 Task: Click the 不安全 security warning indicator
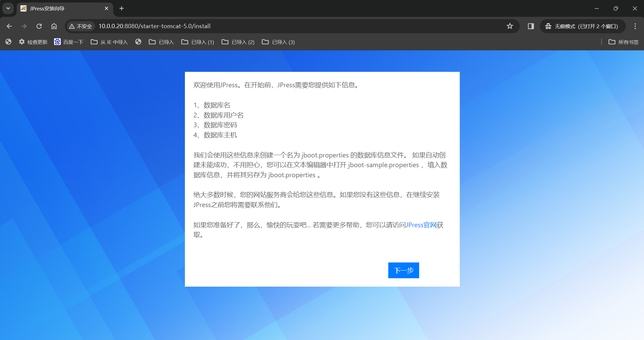[x=81, y=26]
